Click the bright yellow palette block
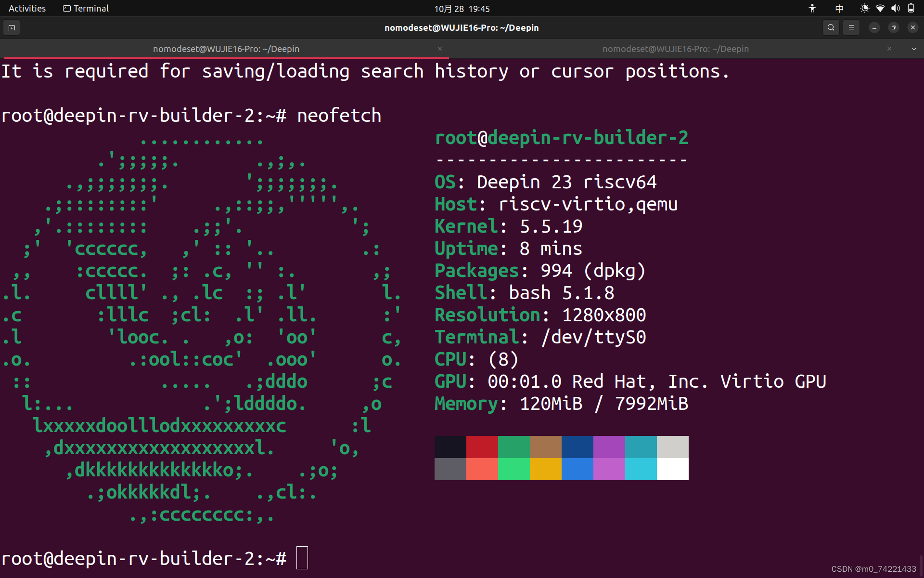The image size is (924, 578). click(545, 469)
